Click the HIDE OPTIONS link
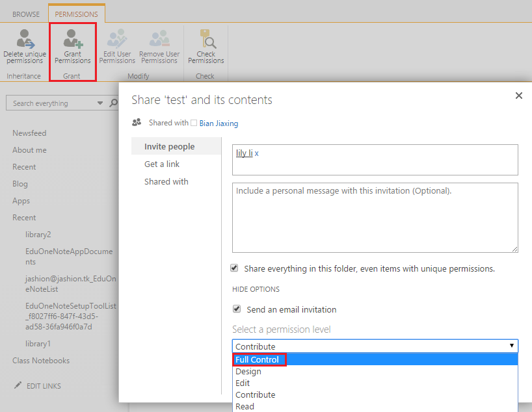The height and width of the screenshot is (412, 532). point(256,289)
